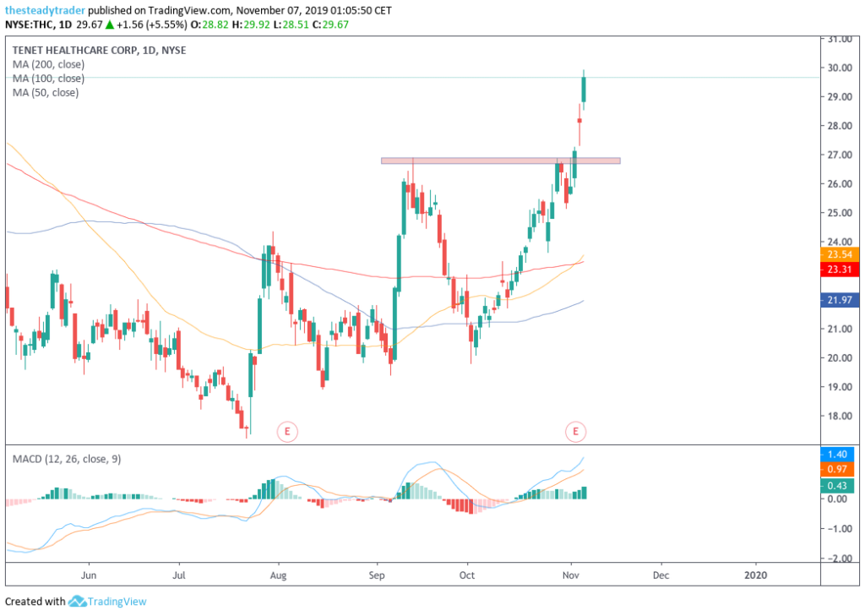The height and width of the screenshot is (616, 865).
Task: Select the 'E' earnings marker near November
Action: [576, 431]
